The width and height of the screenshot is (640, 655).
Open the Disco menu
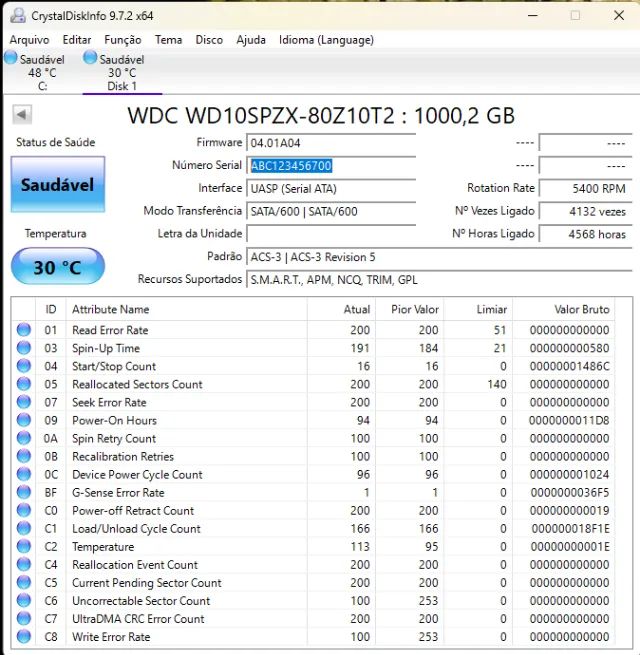(x=209, y=40)
